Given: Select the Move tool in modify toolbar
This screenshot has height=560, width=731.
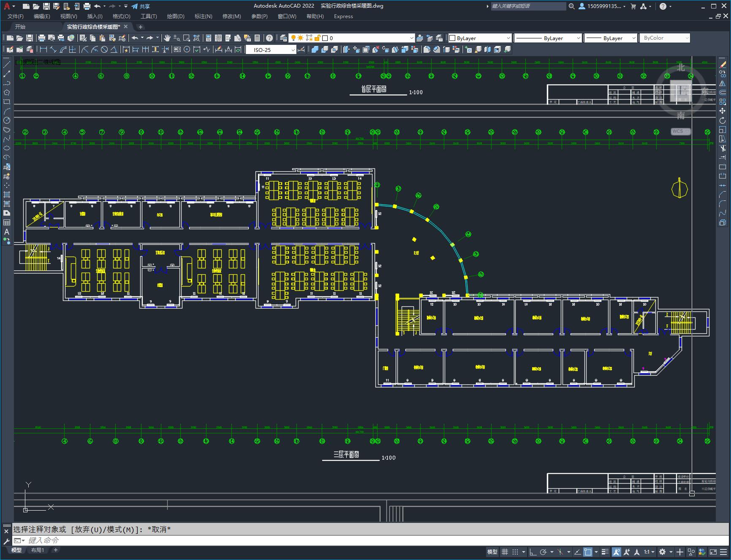Looking at the screenshot, I should 723,111.
